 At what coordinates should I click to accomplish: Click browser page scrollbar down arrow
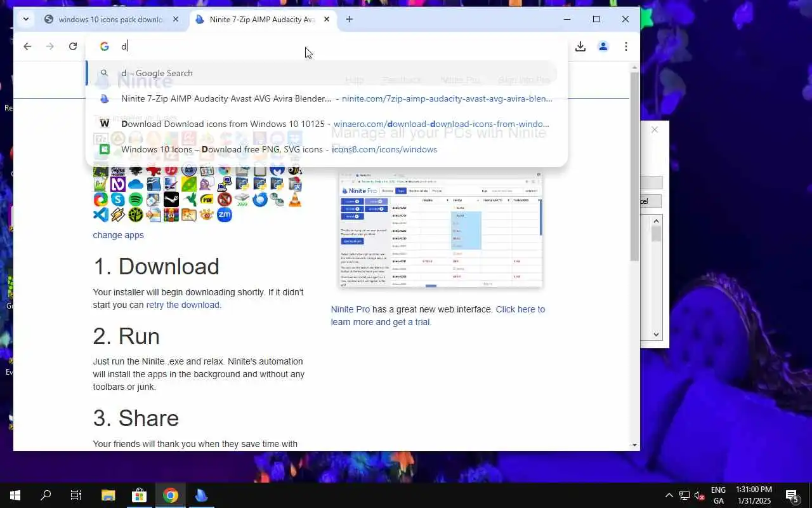tap(634, 445)
